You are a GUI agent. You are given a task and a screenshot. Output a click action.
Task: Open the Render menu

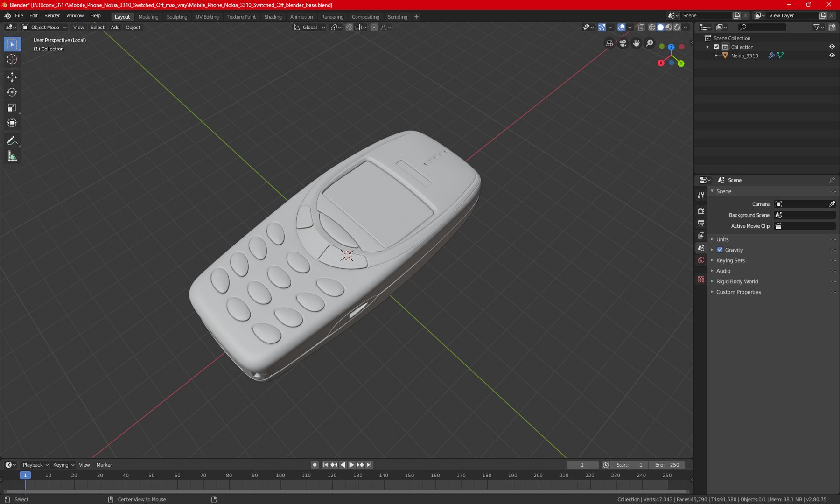[x=52, y=15]
